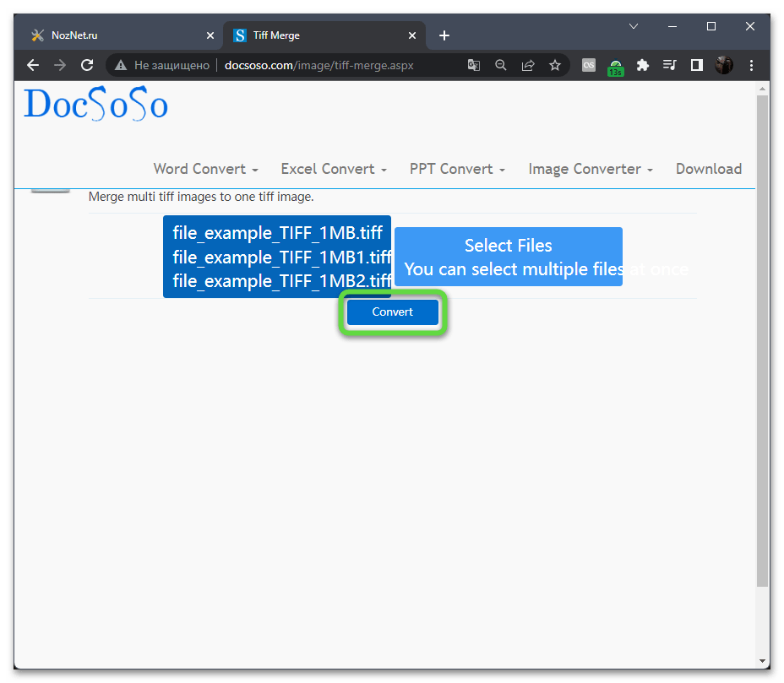
Task: Switch to the NozNet.ru tab
Action: coord(122,35)
